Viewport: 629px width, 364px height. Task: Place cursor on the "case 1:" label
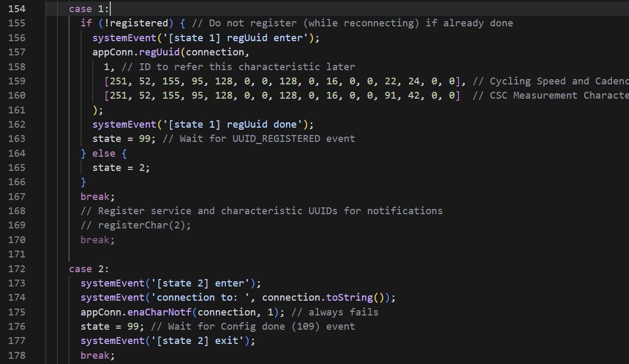pos(89,9)
